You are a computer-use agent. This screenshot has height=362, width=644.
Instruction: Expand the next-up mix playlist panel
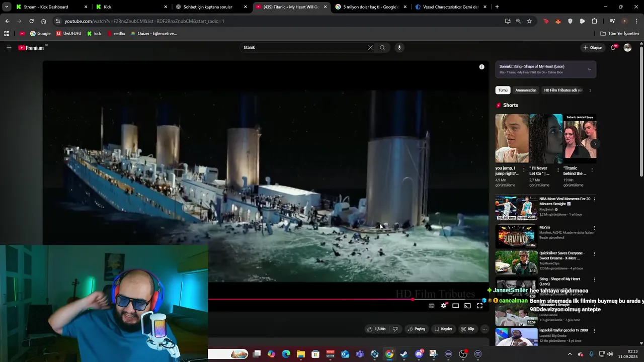click(x=589, y=69)
